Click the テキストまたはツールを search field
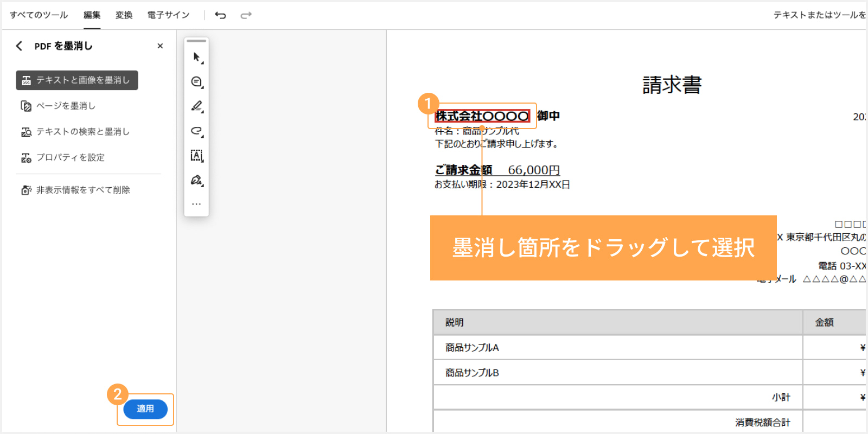Image resolution: width=868 pixels, height=434 pixels. point(819,15)
